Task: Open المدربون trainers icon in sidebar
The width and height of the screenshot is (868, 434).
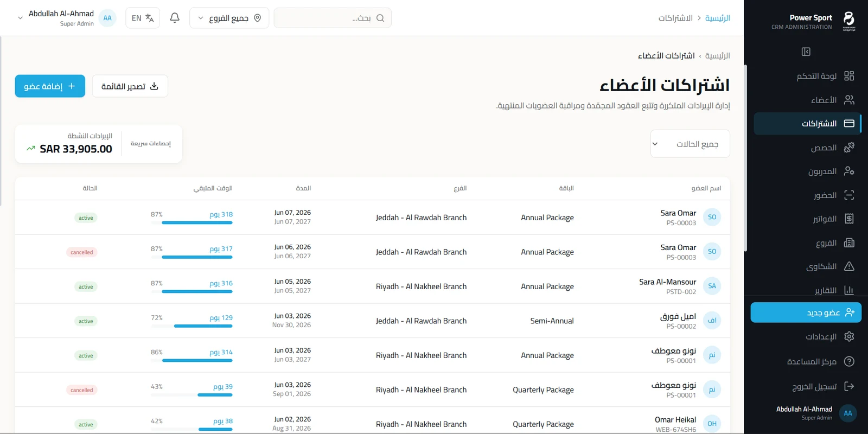Action: click(x=849, y=171)
